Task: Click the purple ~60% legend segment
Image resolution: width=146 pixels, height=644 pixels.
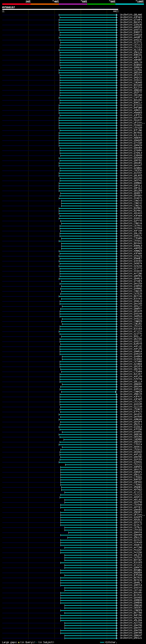Action: click(73, 4)
